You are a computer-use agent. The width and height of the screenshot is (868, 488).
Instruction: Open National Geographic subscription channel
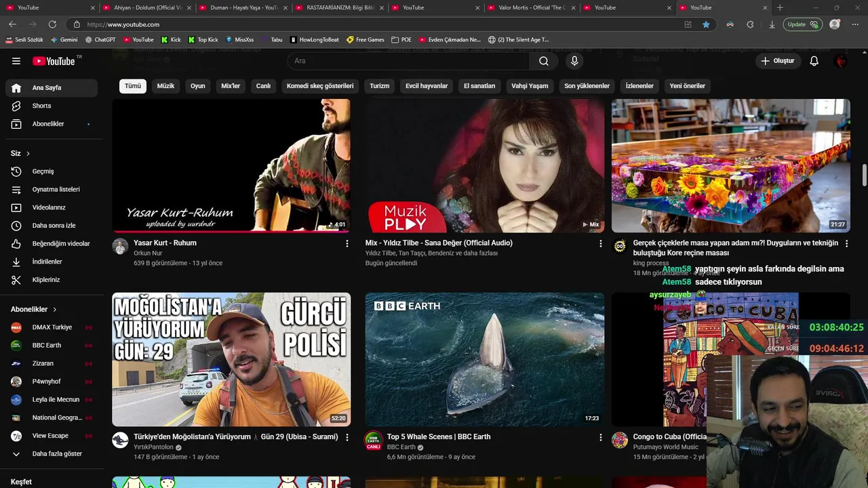pyautogui.click(x=52, y=418)
